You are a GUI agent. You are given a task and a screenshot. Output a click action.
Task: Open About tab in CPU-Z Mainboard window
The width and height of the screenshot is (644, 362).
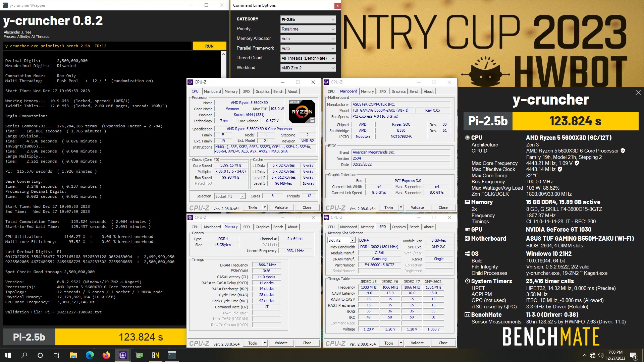[429, 92]
